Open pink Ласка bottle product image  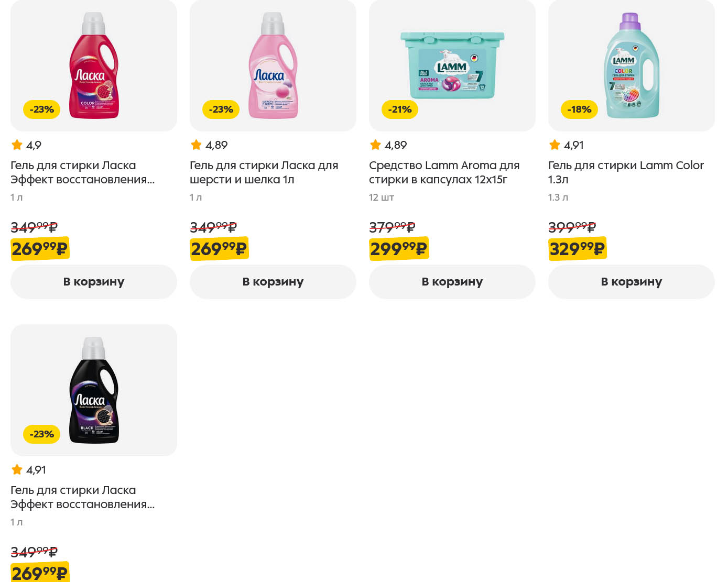pos(273,65)
